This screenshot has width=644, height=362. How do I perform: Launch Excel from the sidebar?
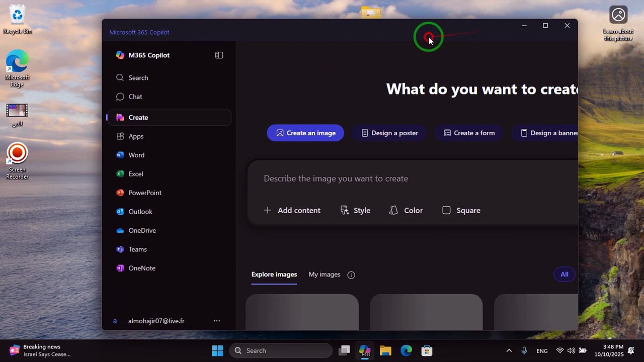169,174
